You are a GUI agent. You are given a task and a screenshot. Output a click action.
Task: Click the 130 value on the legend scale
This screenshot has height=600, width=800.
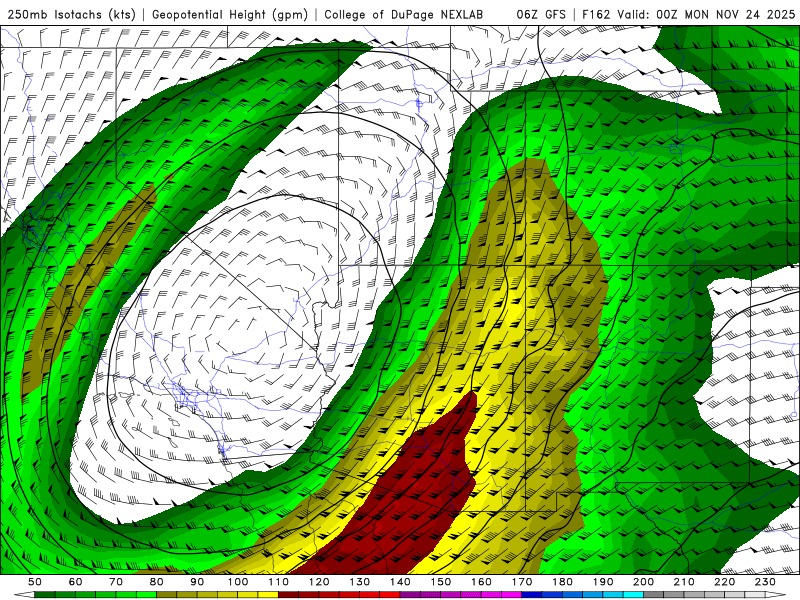tap(360, 582)
